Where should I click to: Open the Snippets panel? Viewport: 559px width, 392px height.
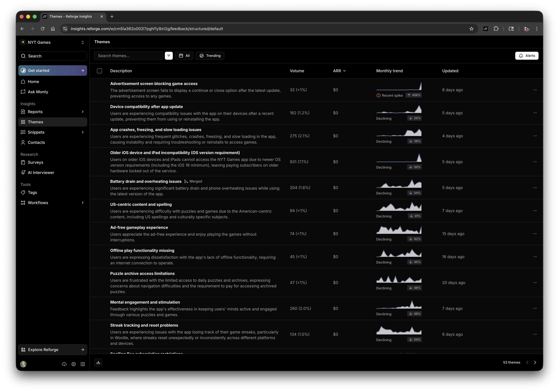[36, 132]
